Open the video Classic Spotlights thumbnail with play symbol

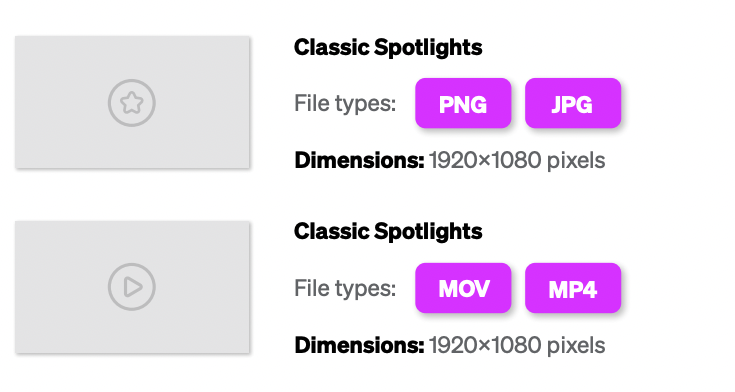[132, 287]
